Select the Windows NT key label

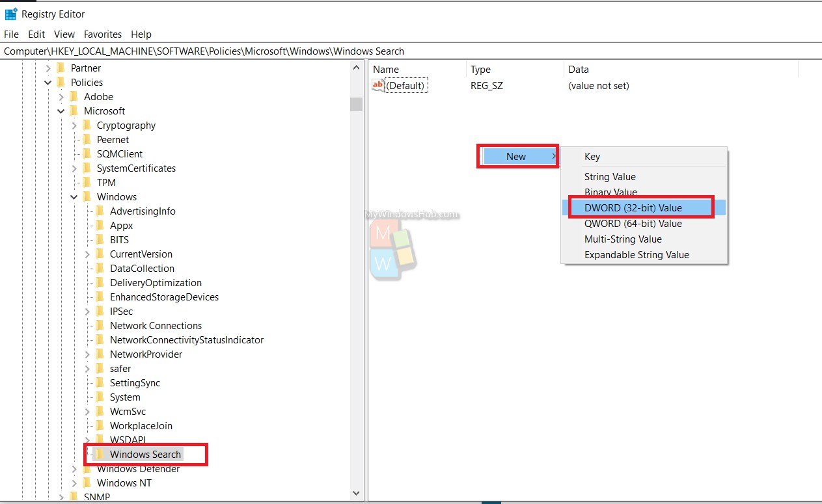point(124,483)
